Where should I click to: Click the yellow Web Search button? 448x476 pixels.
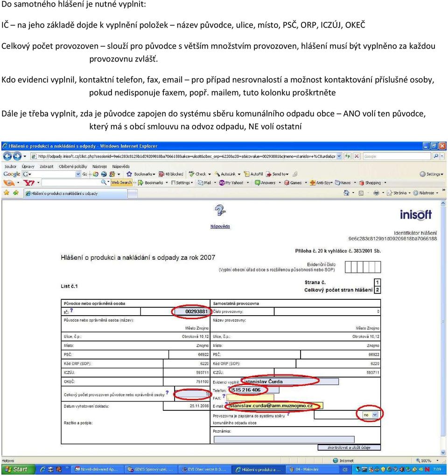coord(121,182)
